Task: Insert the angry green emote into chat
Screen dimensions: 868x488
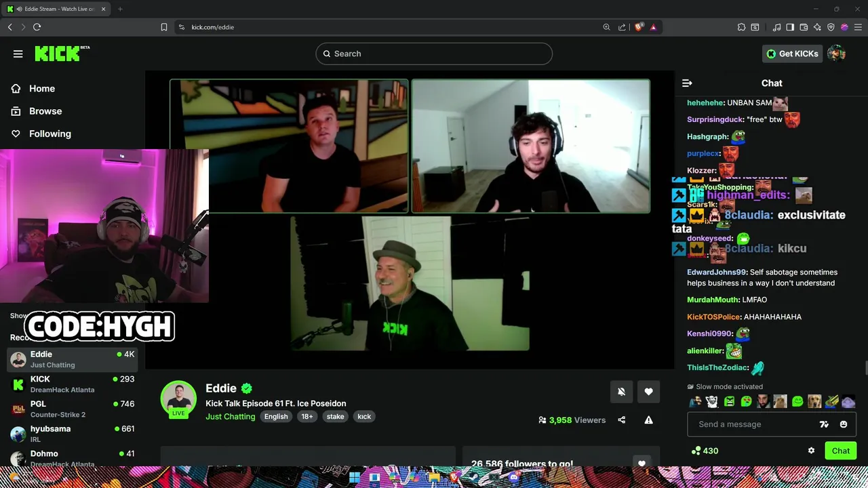Action: click(729, 401)
